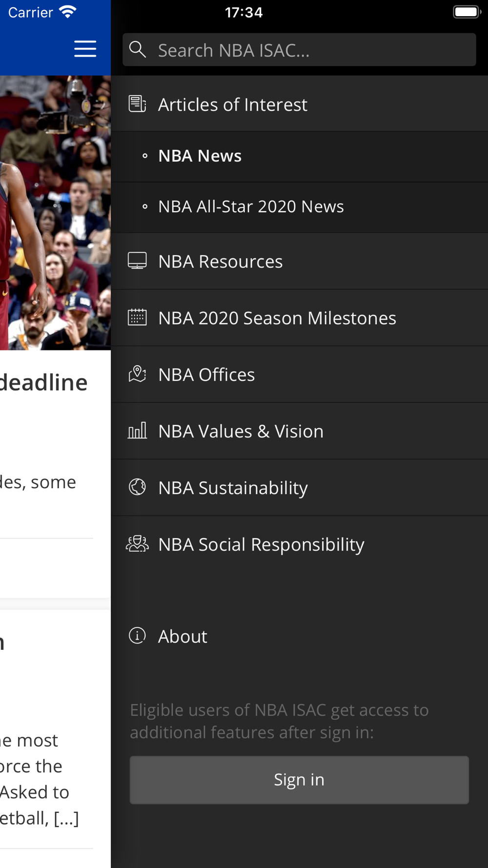Click the bullet marker beside NBA News
This screenshot has width=488, height=868.
(145, 156)
